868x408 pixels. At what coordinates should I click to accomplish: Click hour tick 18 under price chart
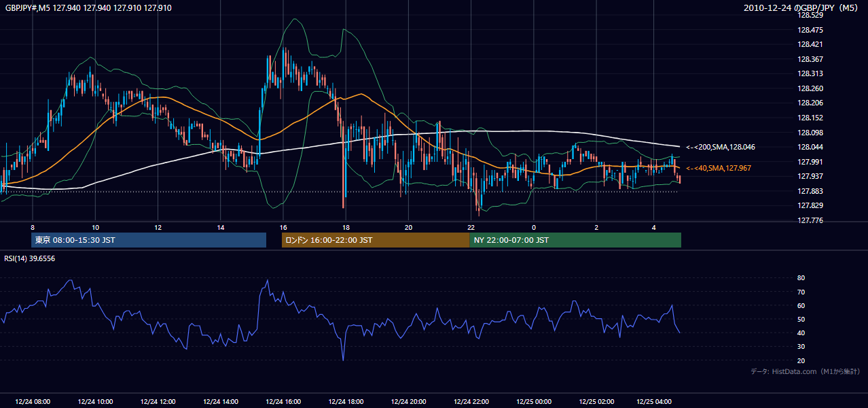click(x=346, y=227)
